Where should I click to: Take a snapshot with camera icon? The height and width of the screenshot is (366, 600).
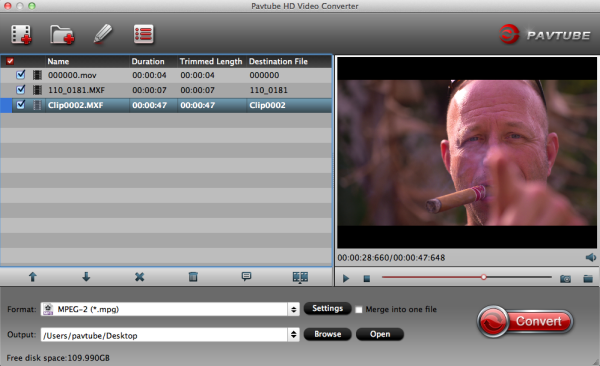[x=565, y=279]
